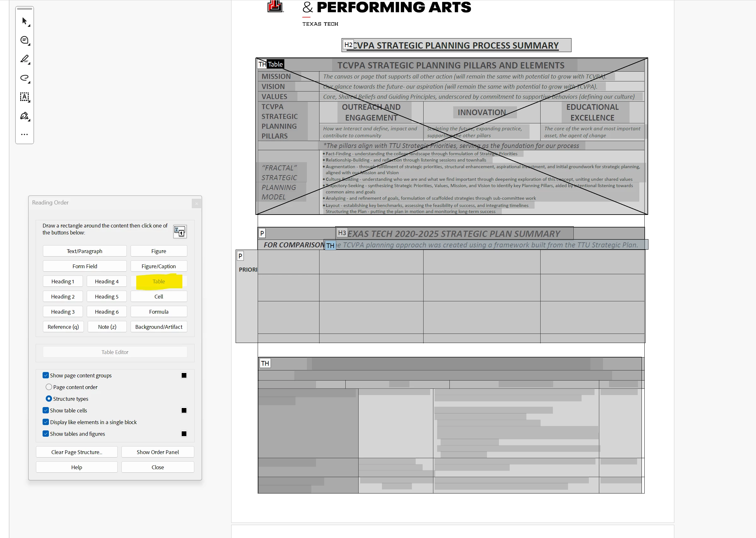This screenshot has height=538, width=756.
Task: Apply the Heading 3 tag
Action: (x=62, y=311)
